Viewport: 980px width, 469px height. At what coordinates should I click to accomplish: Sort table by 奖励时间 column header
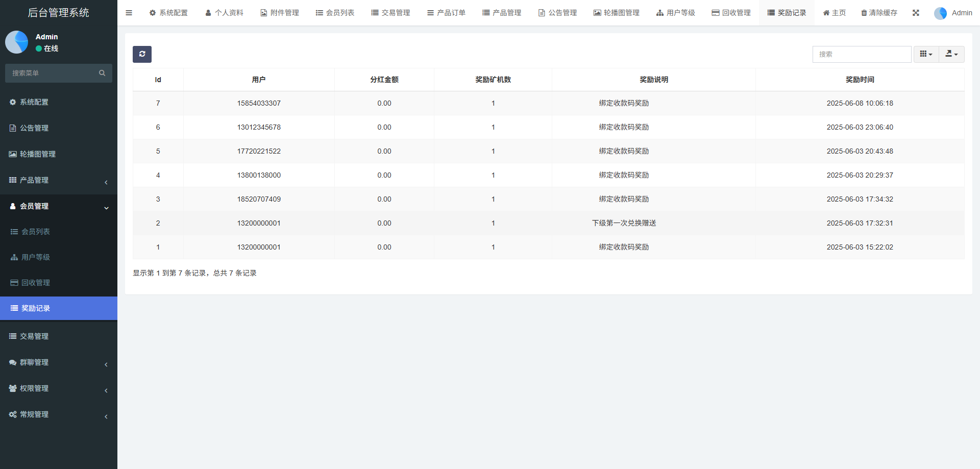pyautogui.click(x=860, y=80)
